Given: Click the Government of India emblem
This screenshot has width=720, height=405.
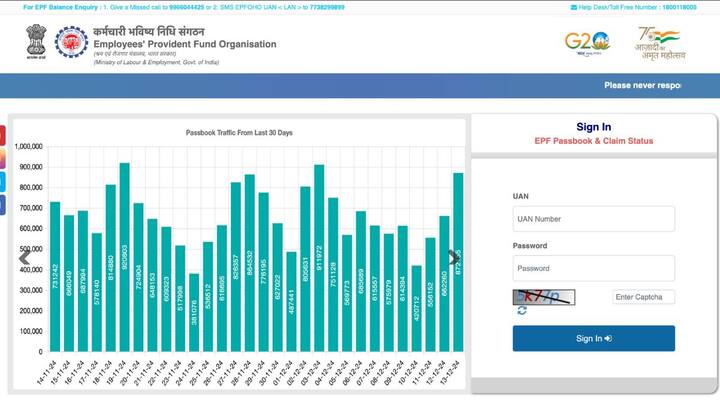Looking at the screenshot, I should [34, 45].
